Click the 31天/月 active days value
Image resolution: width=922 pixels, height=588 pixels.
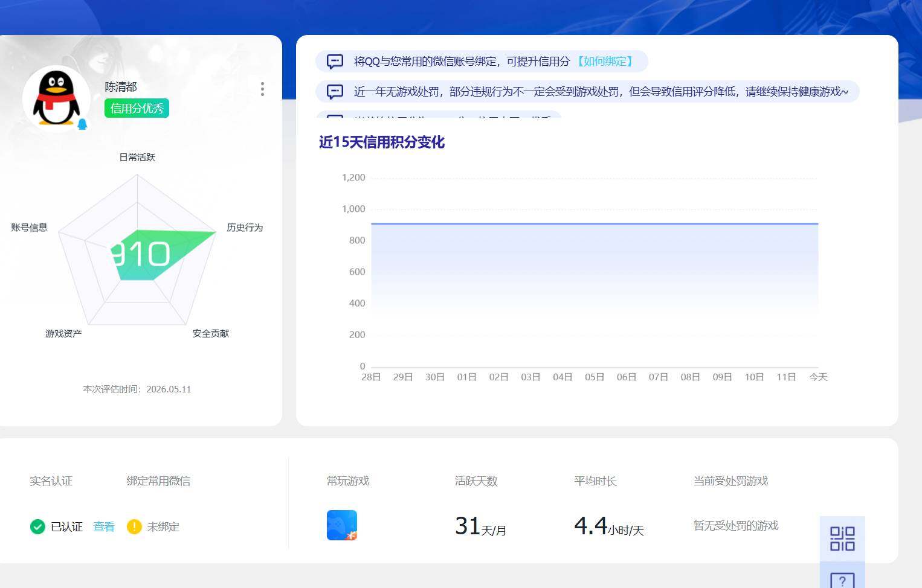(480, 526)
